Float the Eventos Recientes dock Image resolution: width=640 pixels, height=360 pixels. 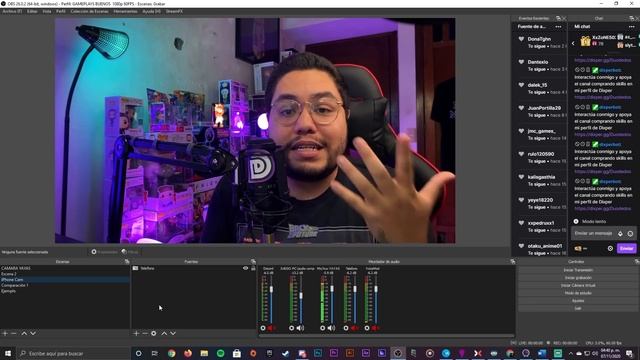558,18
